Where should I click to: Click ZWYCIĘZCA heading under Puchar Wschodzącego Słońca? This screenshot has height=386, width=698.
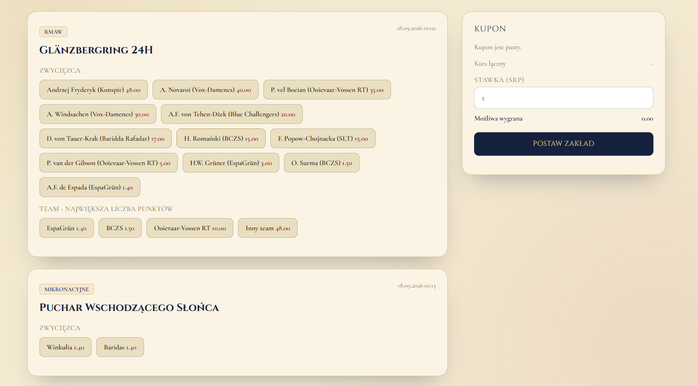60,328
